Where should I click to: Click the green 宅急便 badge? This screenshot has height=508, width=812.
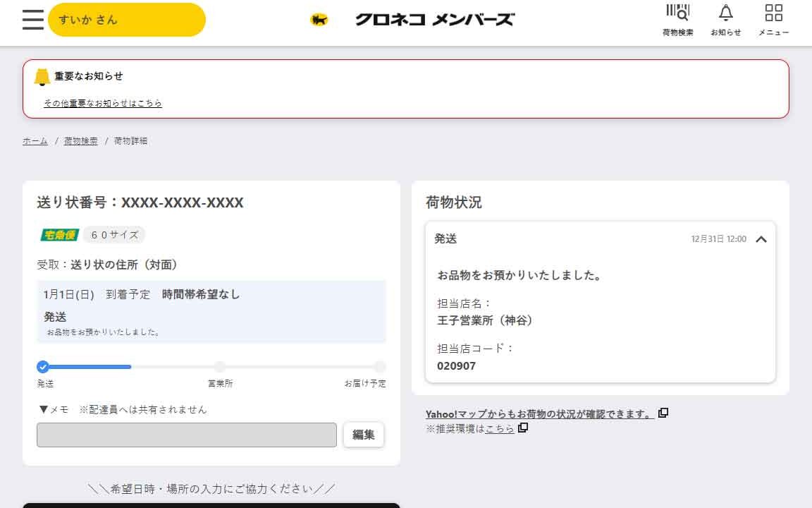(x=59, y=235)
